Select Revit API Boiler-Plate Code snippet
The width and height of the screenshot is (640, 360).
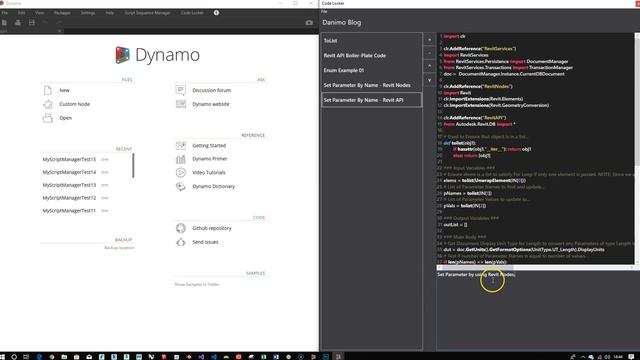(x=371, y=56)
